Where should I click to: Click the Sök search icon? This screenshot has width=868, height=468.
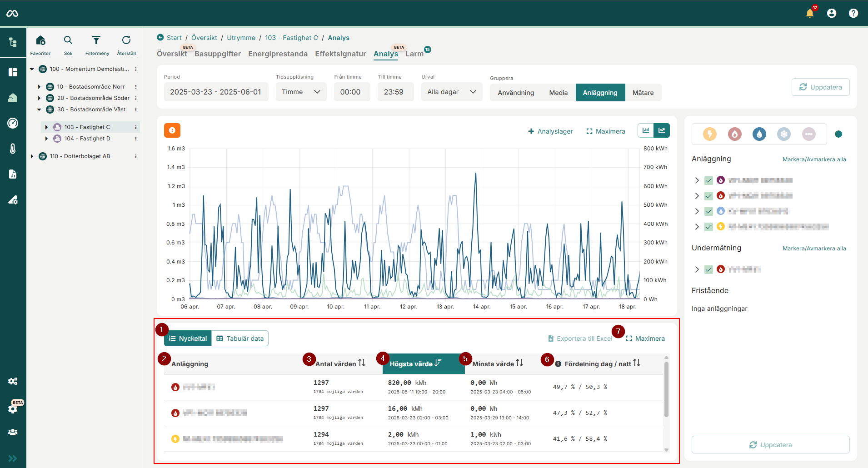tap(68, 40)
